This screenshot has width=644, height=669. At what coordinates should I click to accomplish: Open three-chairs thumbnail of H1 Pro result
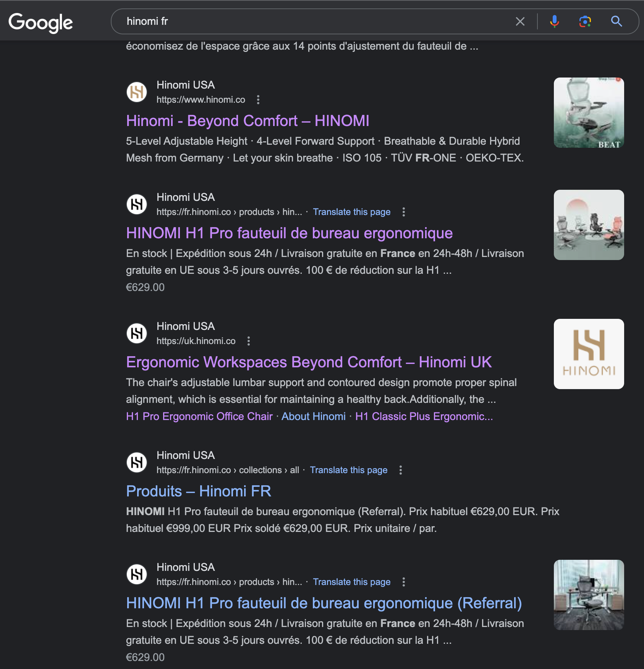tap(589, 225)
